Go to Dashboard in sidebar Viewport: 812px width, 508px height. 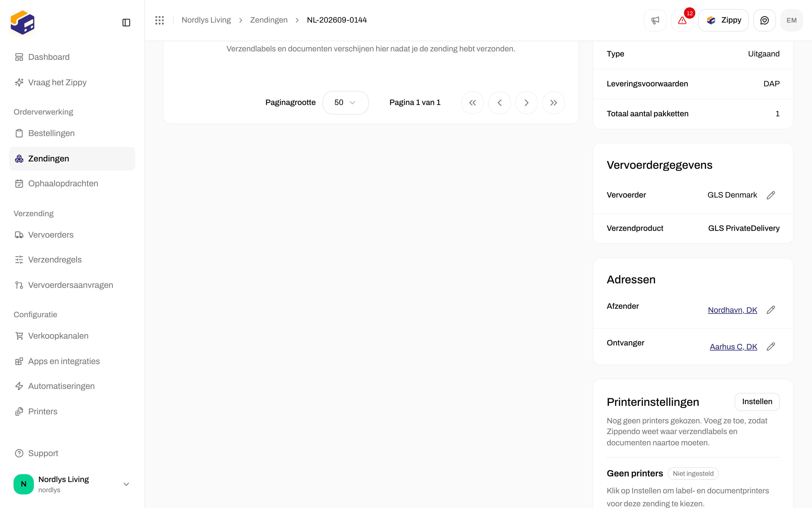72,57
